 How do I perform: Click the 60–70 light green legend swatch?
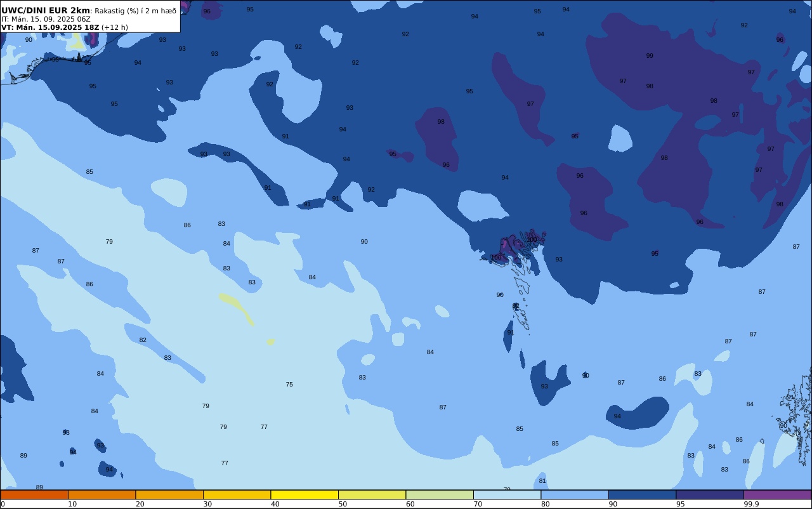tap(440, 494)
